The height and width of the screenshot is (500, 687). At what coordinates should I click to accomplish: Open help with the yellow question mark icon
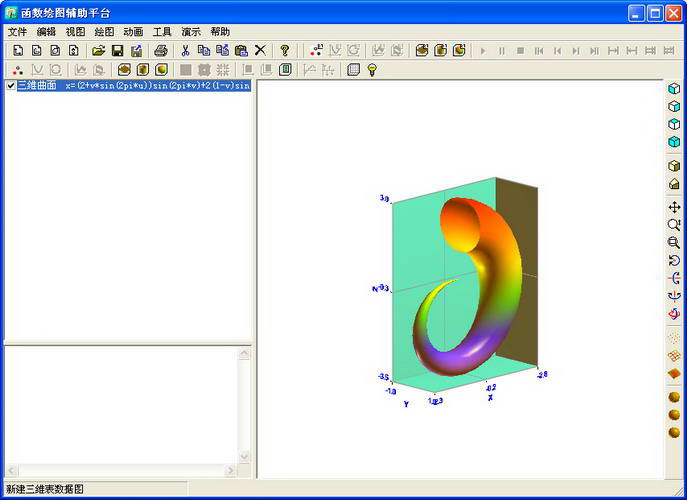[285, 50]
